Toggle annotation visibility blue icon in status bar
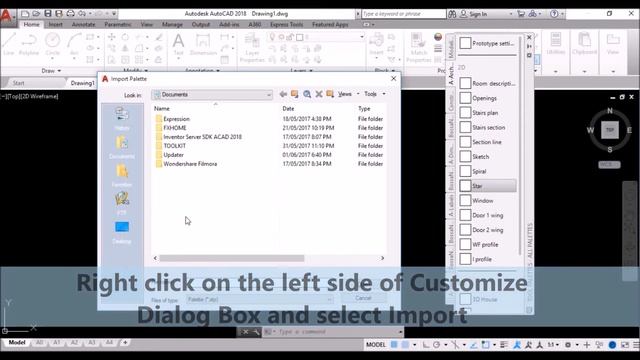640x360 pixels. [517, 345]
